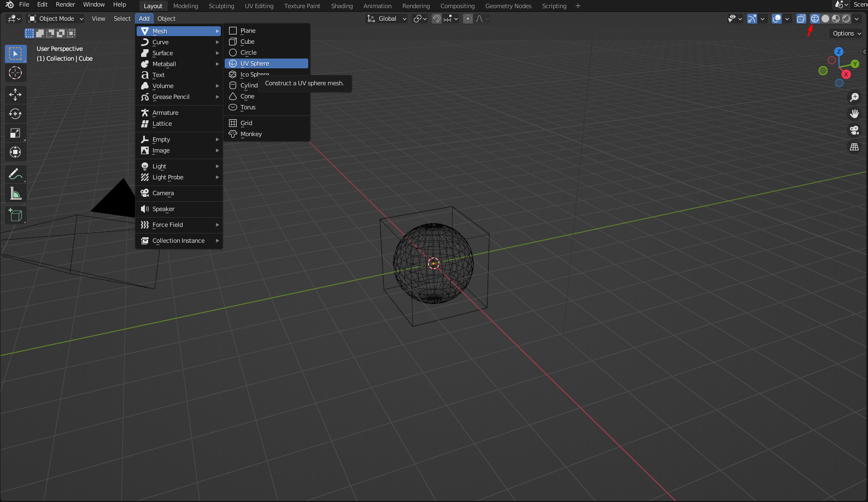This screenshot has width=868, height=502.
Task: Open the File menu
Action: click(x=24, y=4)
